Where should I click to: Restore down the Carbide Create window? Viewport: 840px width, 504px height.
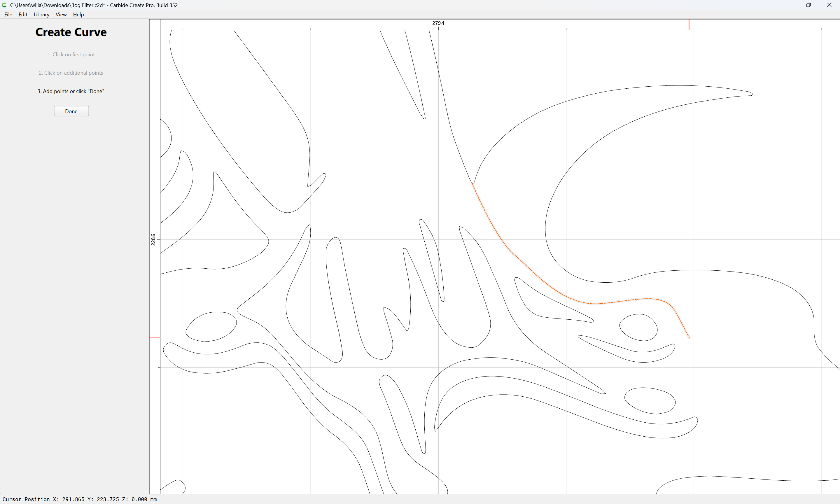809,5
